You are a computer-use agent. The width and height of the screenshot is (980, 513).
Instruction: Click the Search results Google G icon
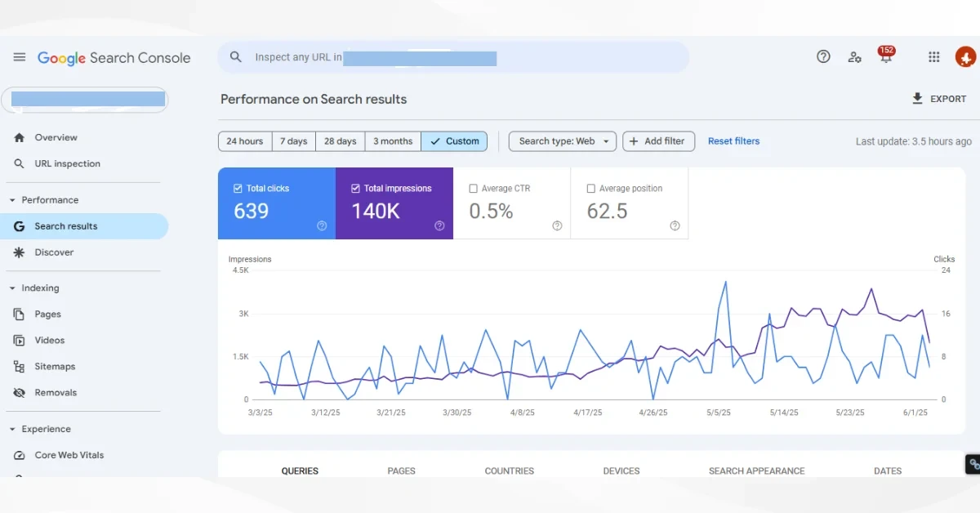click(19, 226)
